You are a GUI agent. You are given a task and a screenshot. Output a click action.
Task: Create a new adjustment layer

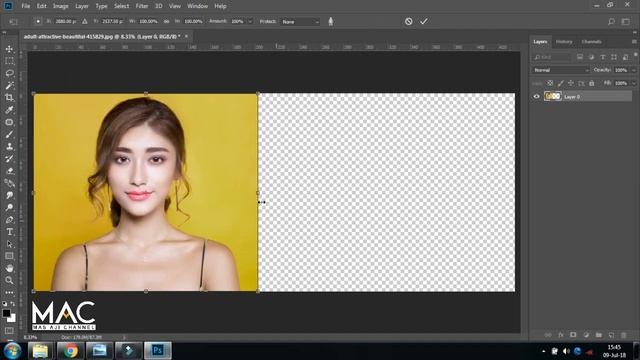pyautogui.click(x=586, y=335)
